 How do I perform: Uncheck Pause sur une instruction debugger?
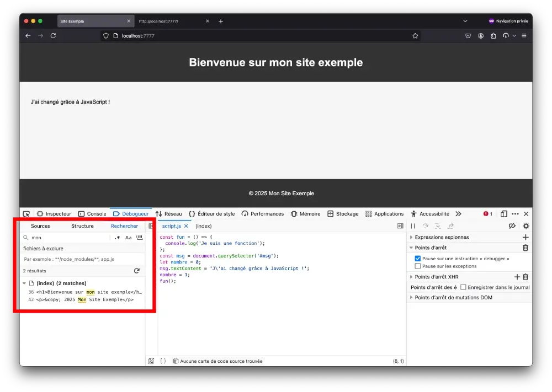(x=418, y=259)
